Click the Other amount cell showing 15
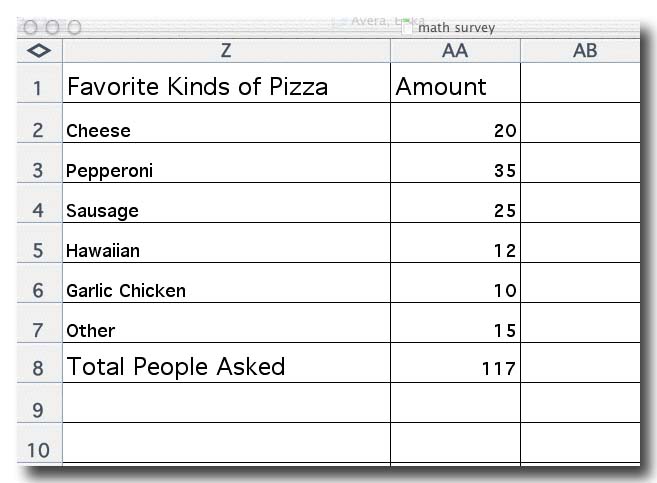The image size is (657, 483). (x=455, y=323)
